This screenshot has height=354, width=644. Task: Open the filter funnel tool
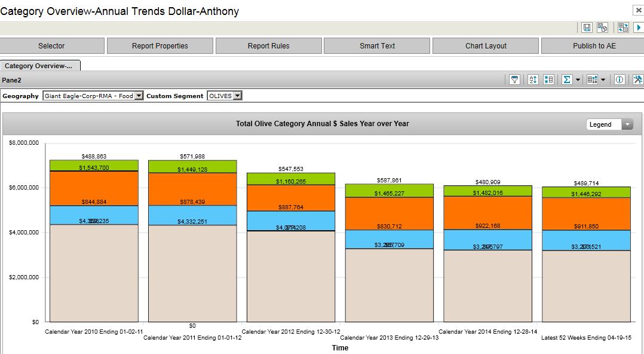click(x=514, y=80)
